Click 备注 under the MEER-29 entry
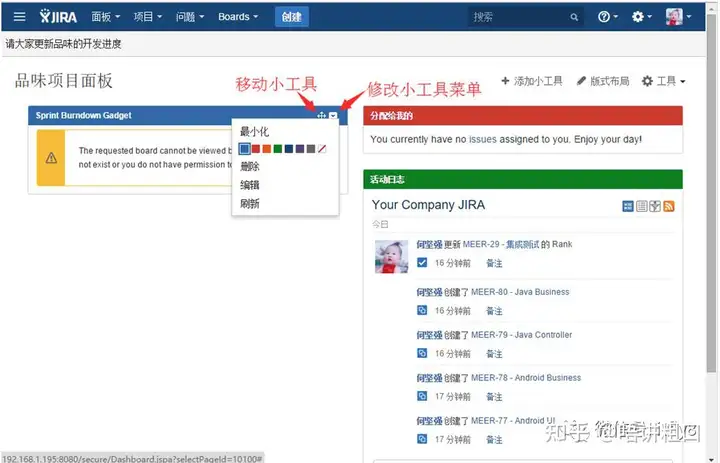This screenshot has width=720, height=463. 494,263
